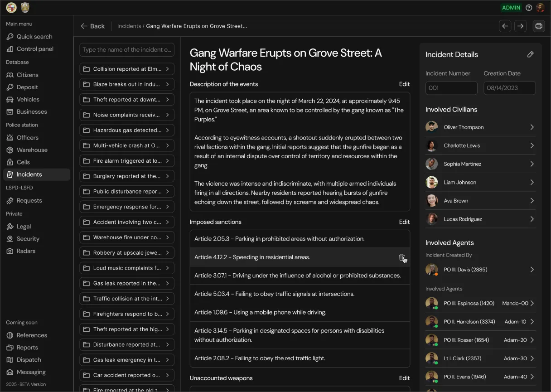This screenshot has width=551, height=392.
Task: Select Article 2.08.2 sanction row
Action: pyautogui.click(x=300, y=358)
